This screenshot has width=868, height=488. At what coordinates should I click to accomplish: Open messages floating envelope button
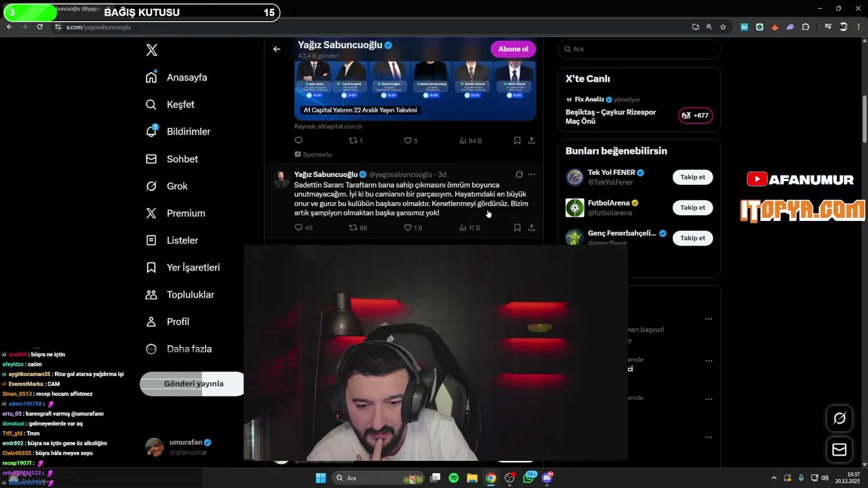[840, 449]
